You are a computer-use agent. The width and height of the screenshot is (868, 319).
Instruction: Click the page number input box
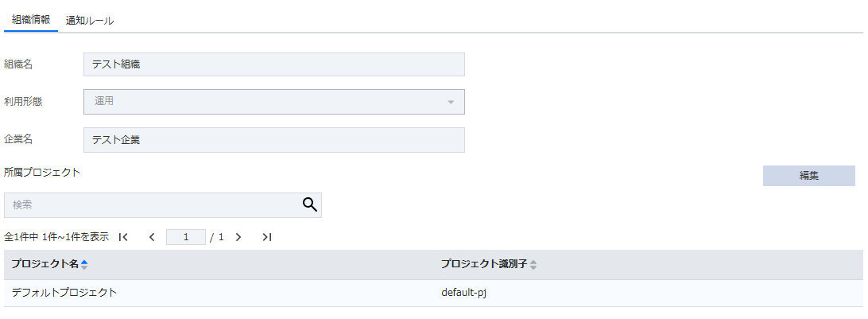185,237
